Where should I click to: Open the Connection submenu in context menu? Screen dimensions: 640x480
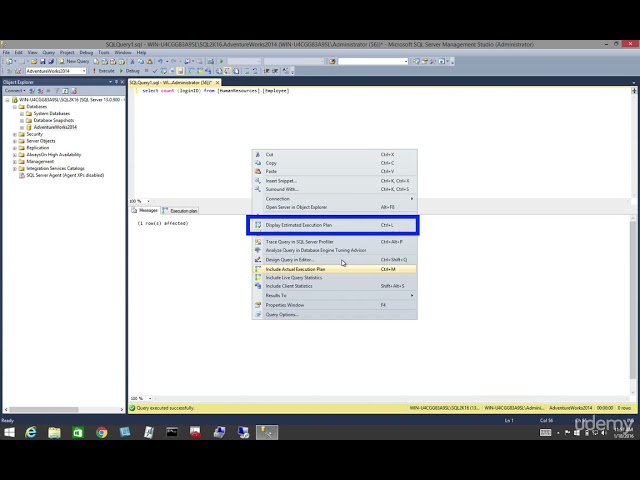(335, 199)
